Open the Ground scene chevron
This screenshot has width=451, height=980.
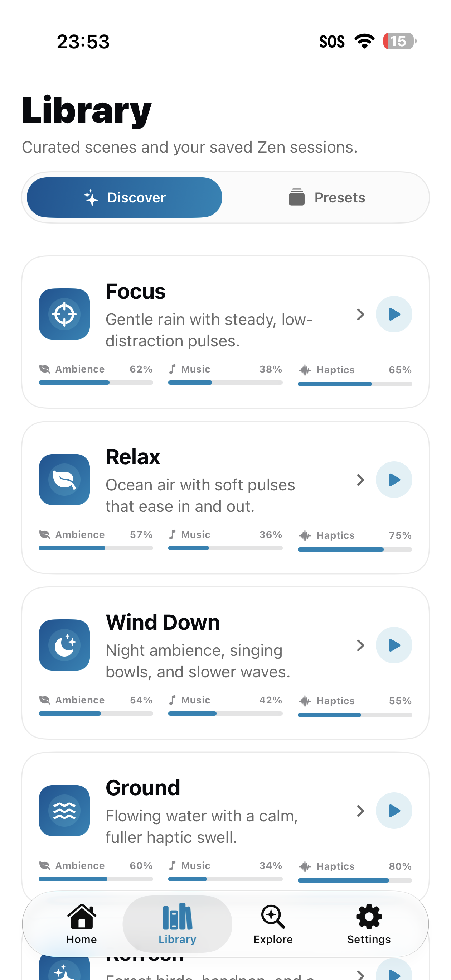[x=360, y=811]
